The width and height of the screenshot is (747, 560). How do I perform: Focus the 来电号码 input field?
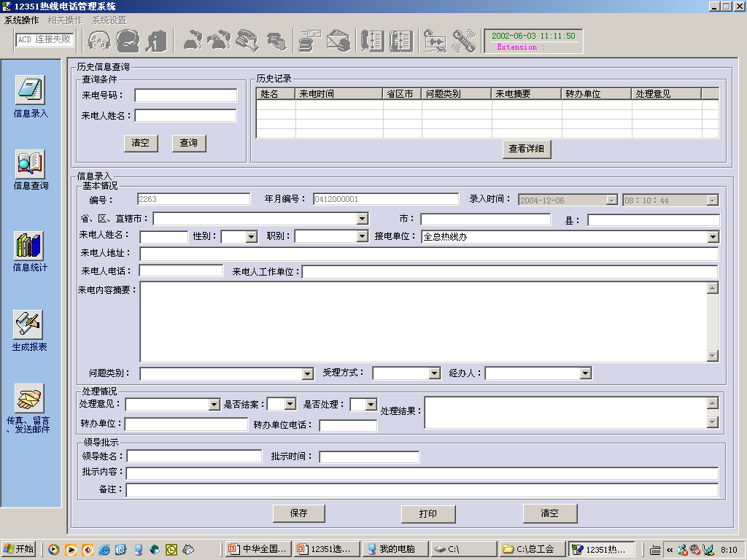click(x=186, y=96)
